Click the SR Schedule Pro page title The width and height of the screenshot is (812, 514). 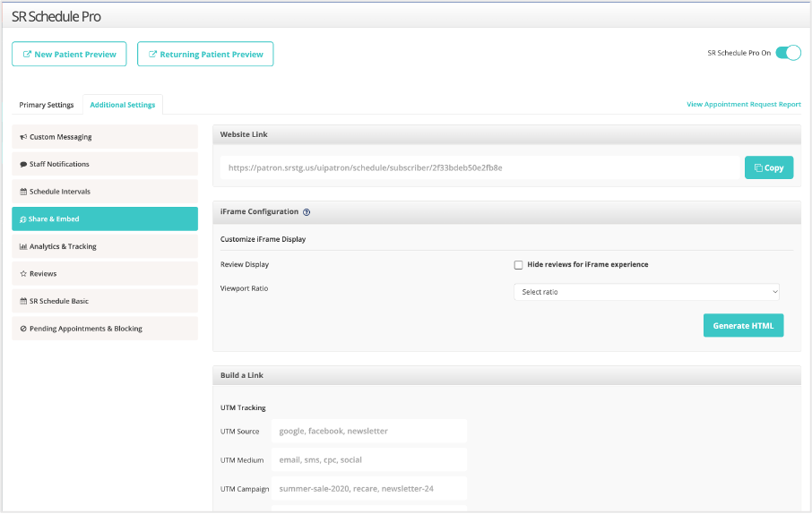(56, 16)
